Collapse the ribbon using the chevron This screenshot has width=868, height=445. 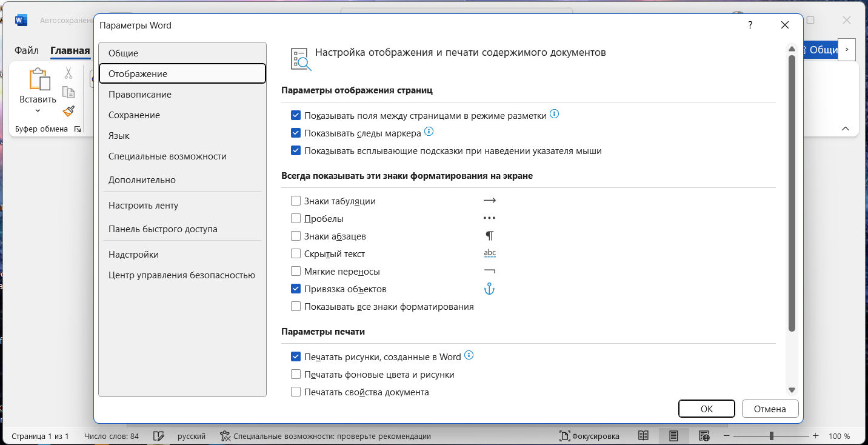[x=846, y=129]
